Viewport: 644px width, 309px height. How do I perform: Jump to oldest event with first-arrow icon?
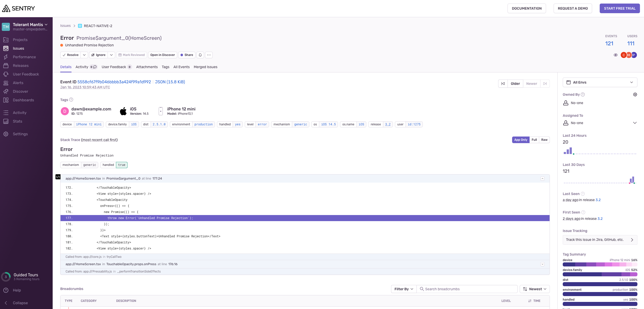tap(503, 84)
